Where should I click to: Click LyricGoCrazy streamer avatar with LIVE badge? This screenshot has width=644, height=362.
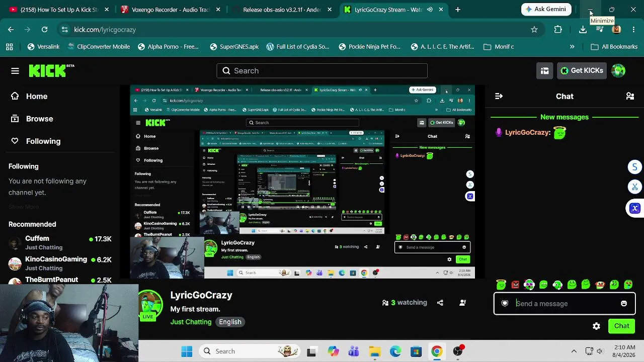click(149, 305)
